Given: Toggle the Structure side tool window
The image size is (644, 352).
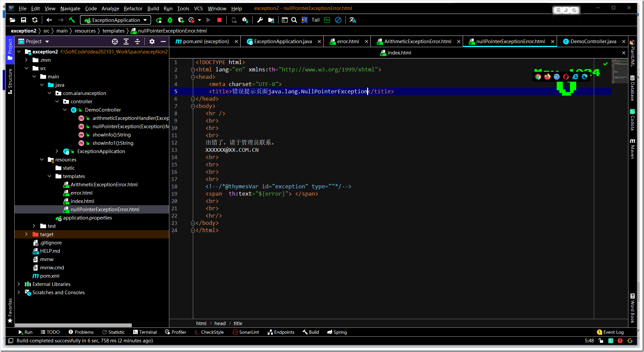Looking at the screenshot, I should coord(10,81).
